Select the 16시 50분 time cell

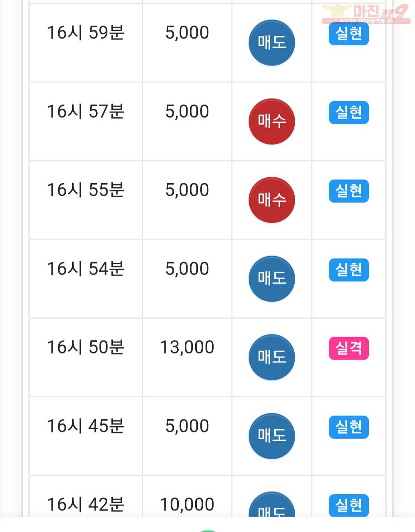pos(86,347)
